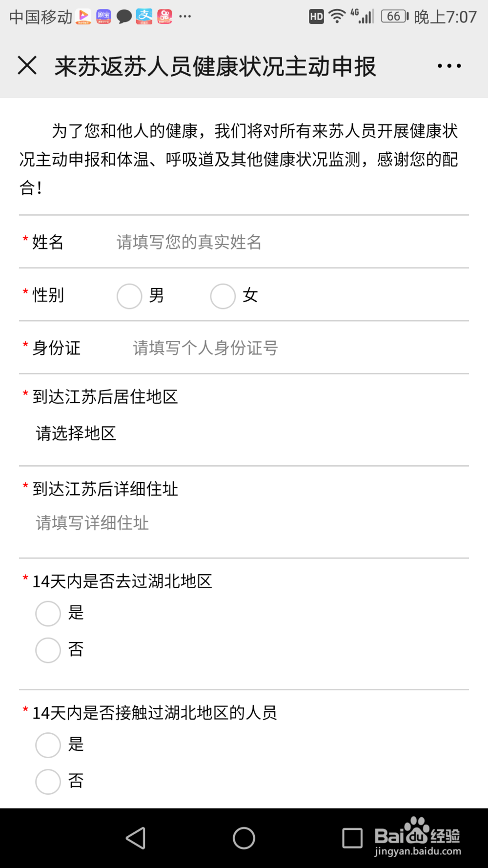Tap the status bar overflow dots
The width and height of the screenshot is (488, 868).
tap(185, 17)
